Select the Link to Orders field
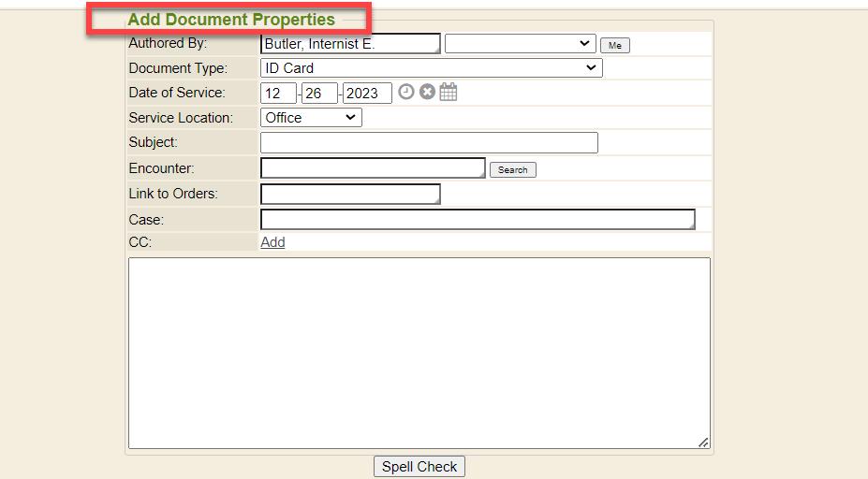Screen dimensions: 868x479 click(x=349, y=194)
